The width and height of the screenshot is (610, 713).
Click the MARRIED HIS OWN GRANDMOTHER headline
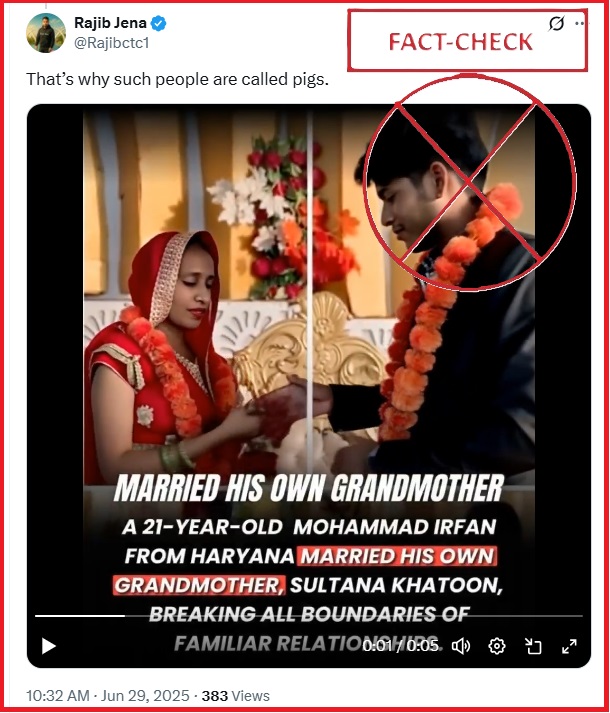[308, 488]
